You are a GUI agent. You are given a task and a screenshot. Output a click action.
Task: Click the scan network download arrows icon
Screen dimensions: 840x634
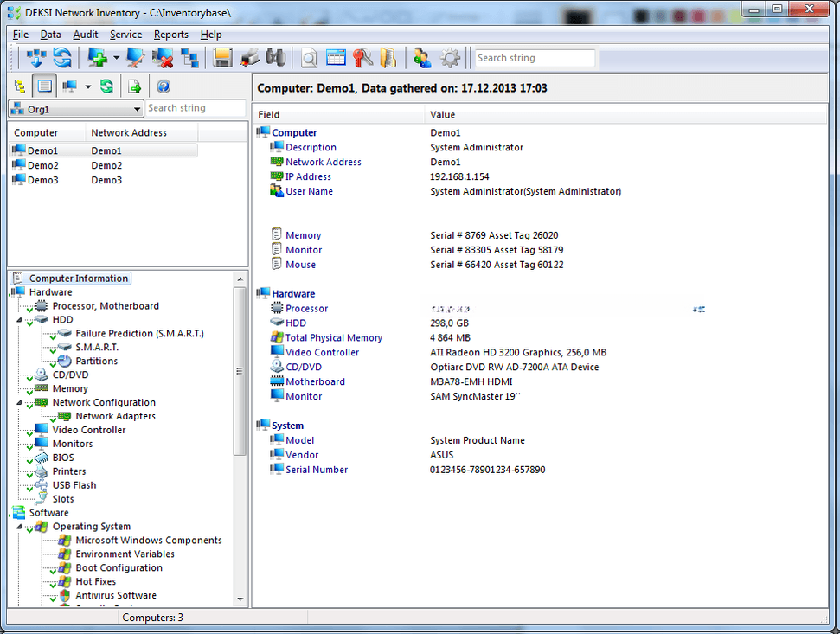click(x=35, y=58)
